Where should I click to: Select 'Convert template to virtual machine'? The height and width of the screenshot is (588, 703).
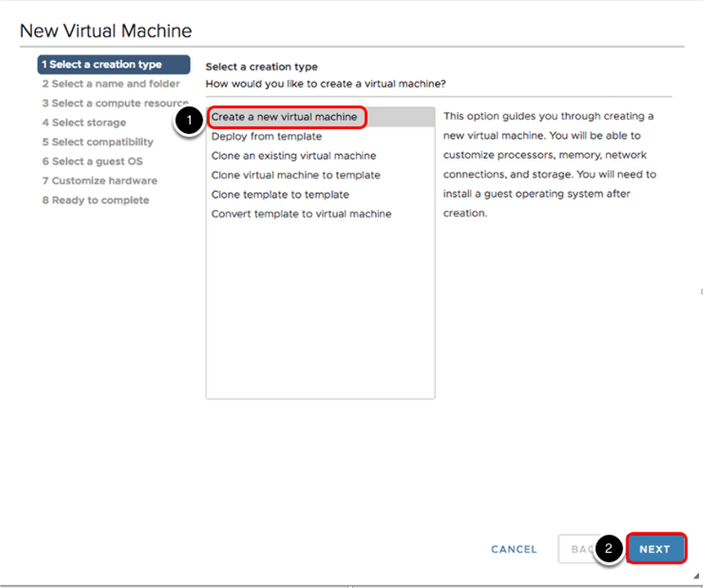(x=301, y=214)
